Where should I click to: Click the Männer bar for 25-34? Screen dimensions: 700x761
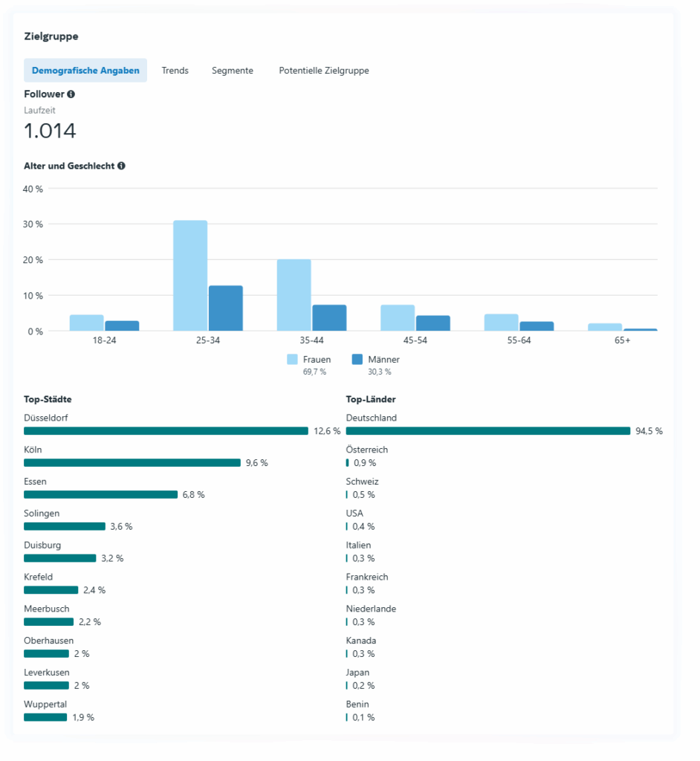coord(225,308)
